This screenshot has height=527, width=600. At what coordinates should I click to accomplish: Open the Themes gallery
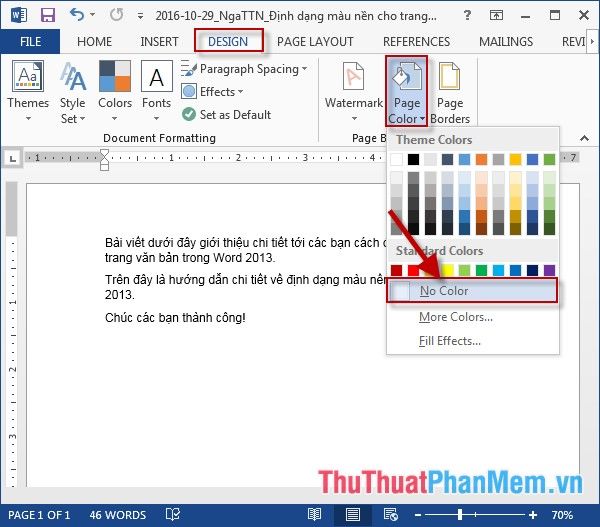point(28,91)
